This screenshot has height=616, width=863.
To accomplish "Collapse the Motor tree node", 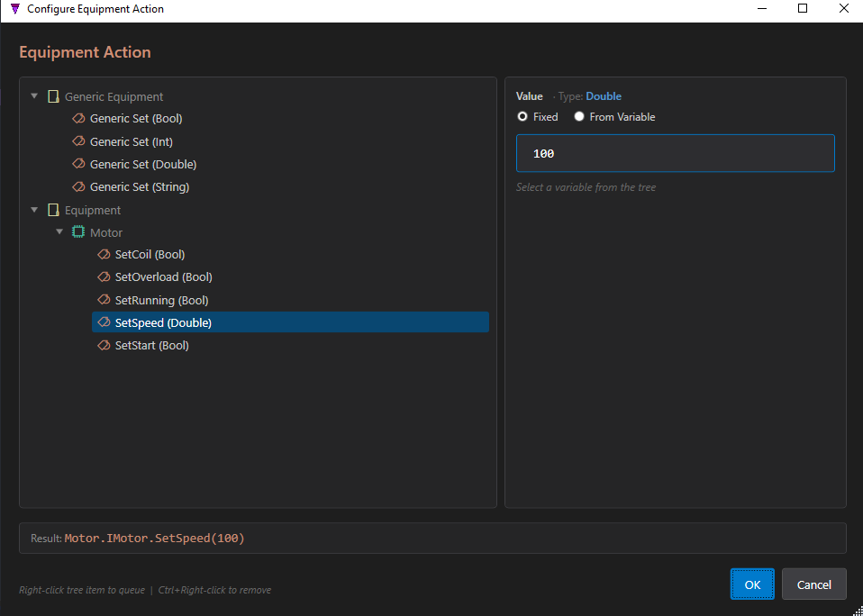I will (59, 231).
